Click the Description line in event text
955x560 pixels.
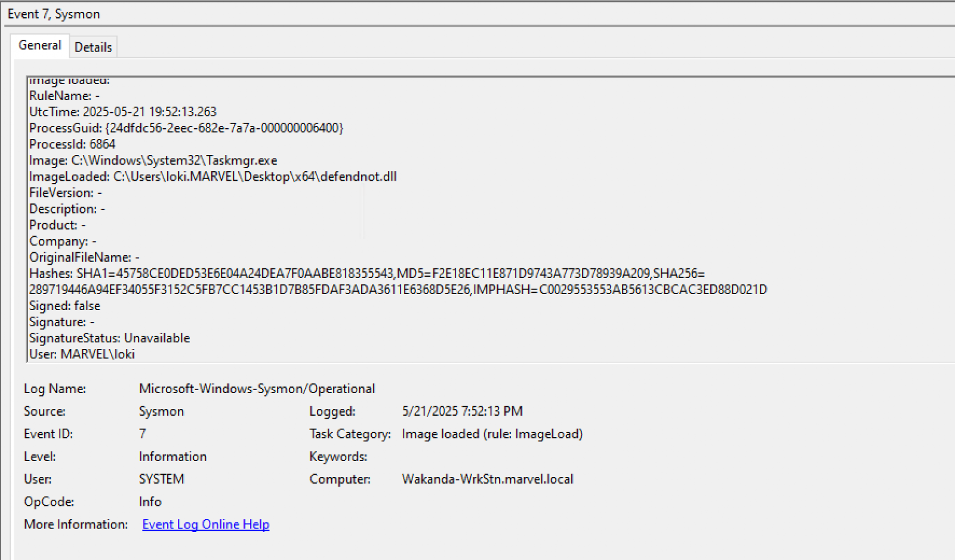click(67, 208)
